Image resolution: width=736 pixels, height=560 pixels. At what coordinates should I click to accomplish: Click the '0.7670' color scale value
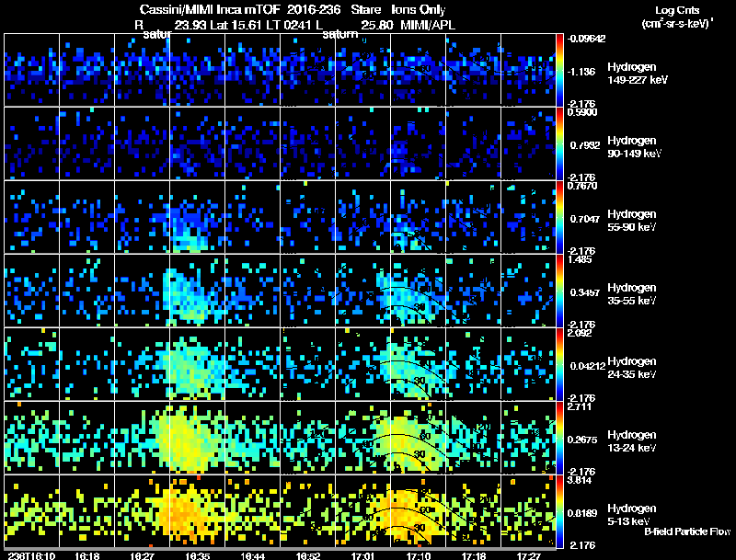coord(582,186)
